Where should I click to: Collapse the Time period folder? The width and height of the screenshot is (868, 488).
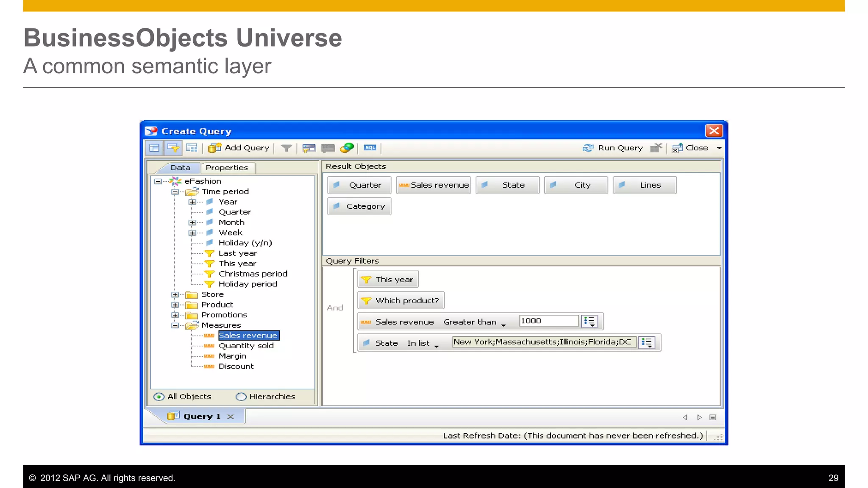coord(175,192)
